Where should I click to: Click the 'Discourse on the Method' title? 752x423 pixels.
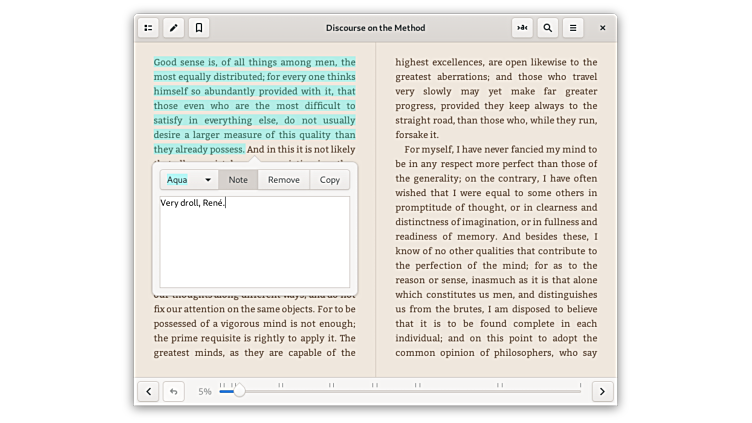click(x=375, y=28)
